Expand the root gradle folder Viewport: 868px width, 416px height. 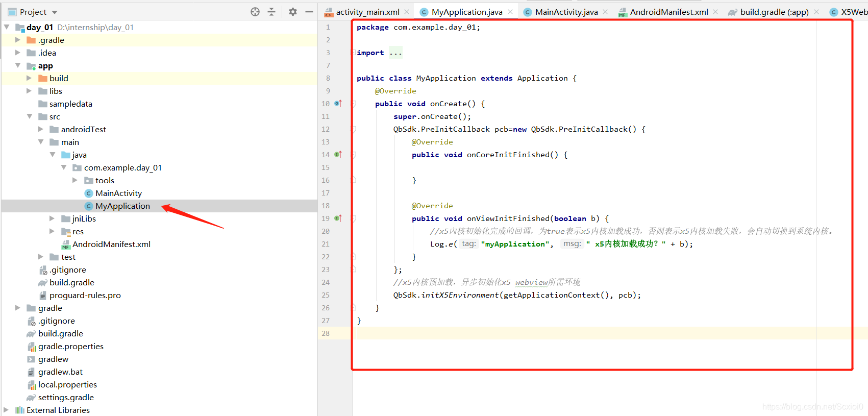point(18,308)
